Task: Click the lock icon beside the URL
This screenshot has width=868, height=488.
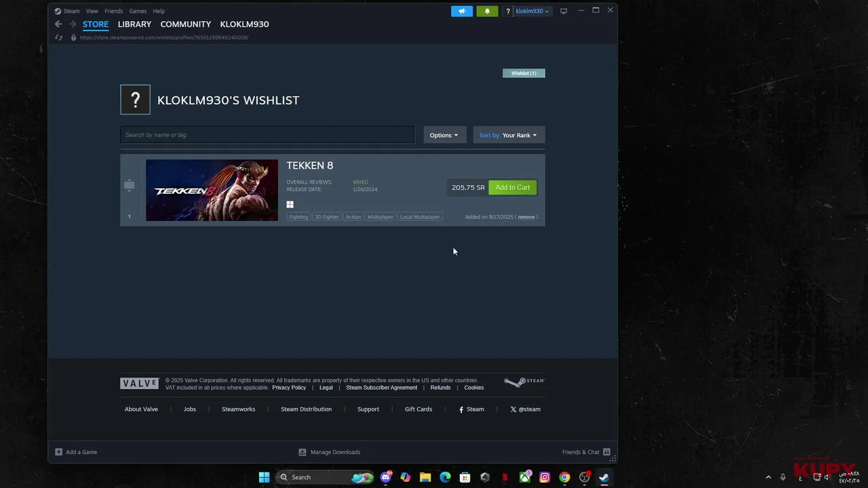Action: coord(73,37)
